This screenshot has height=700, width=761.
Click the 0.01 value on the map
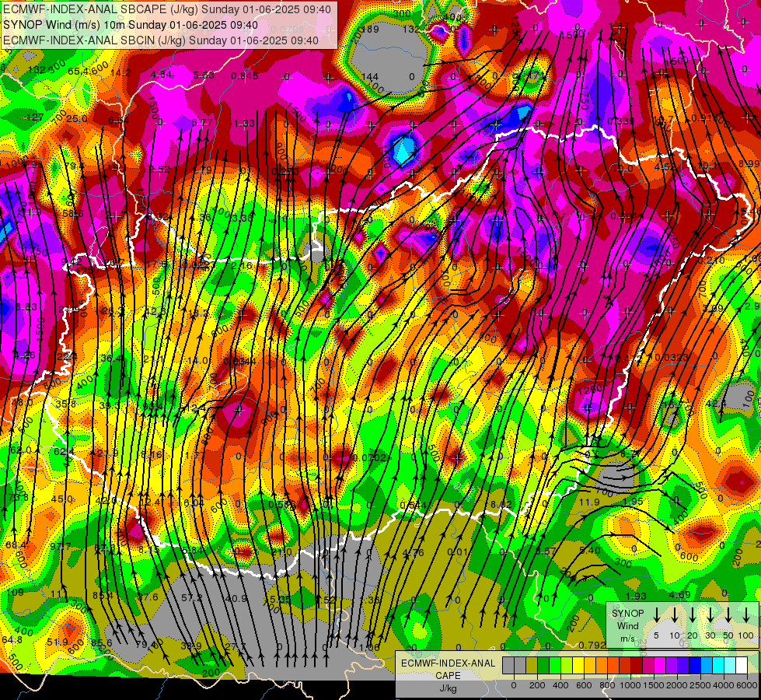(458, 552)
